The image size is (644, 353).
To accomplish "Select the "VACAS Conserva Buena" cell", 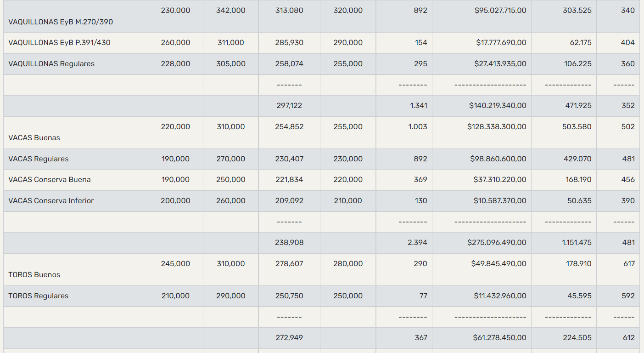I will click(x=50, y=180).
